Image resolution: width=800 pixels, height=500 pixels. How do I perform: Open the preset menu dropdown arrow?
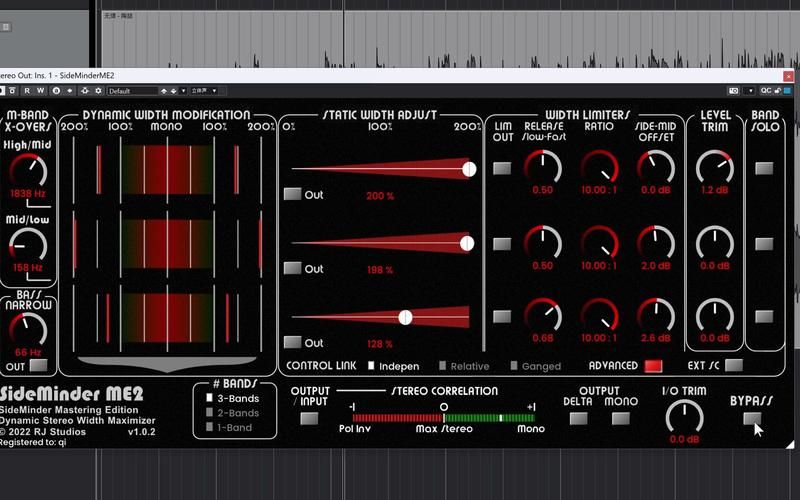coord(184,91)
